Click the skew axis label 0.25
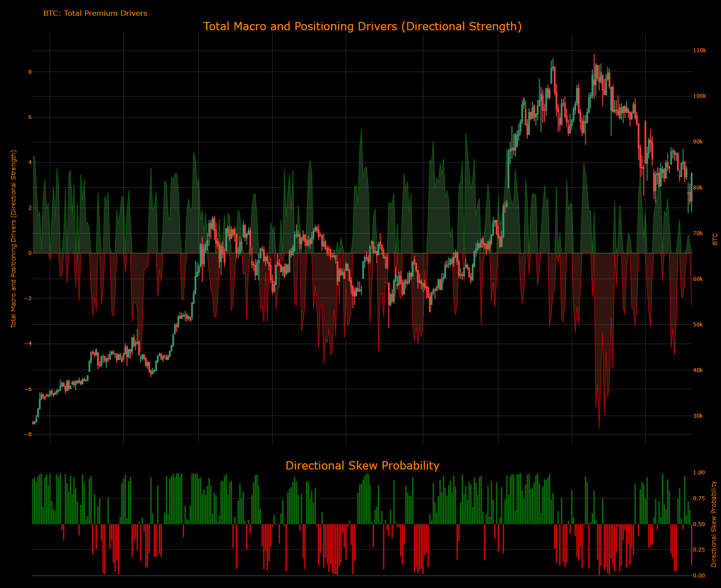This screenshot has height=588, width=721. click(x=699, y=550)
